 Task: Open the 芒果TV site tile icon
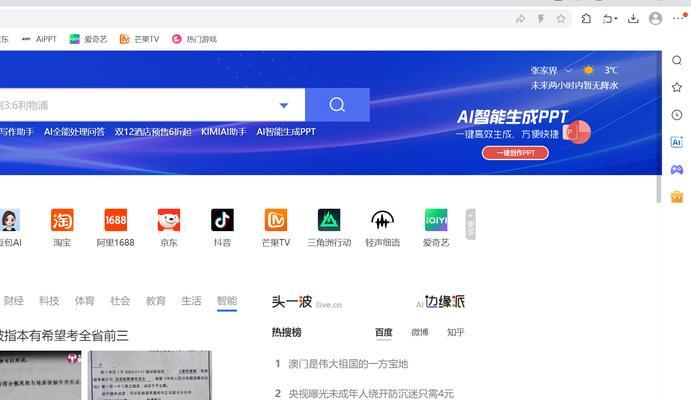click(x=276, y=220)
